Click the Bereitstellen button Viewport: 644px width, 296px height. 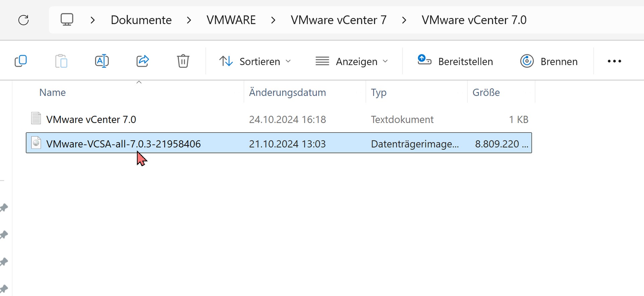pos(455,61)
